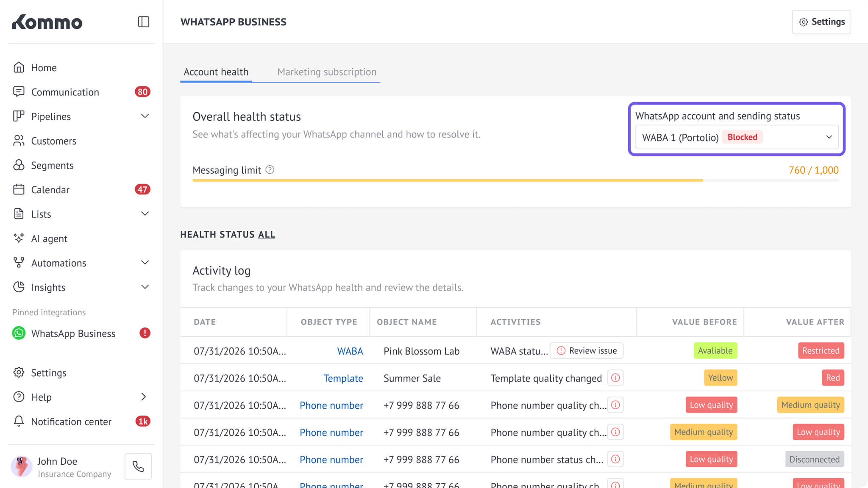
Task: Click the Settings button at top right
Action: pos(821,22)
